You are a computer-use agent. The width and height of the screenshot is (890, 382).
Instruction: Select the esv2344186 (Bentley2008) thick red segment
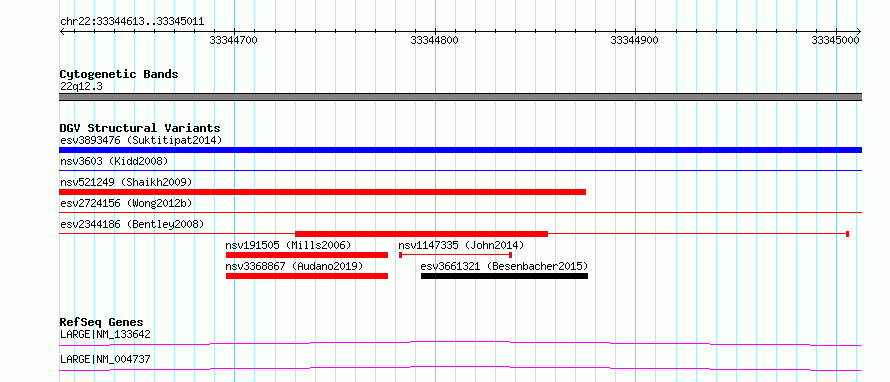(421, 234)
